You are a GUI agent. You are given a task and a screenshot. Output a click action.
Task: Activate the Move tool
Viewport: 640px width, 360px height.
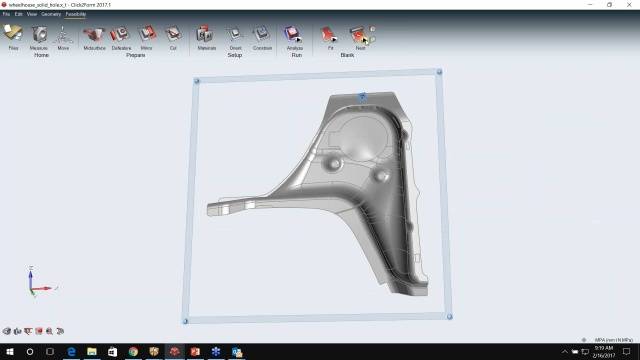click(x=63, y=35)
